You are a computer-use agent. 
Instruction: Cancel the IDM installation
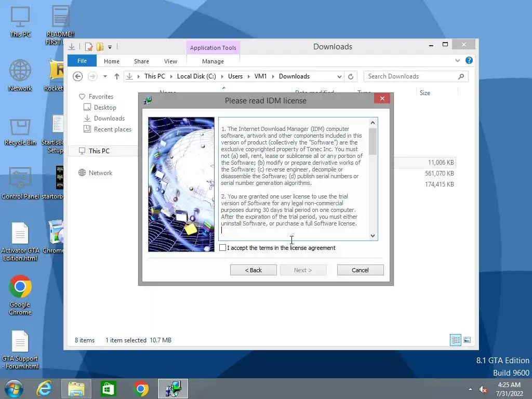point(360,270)
